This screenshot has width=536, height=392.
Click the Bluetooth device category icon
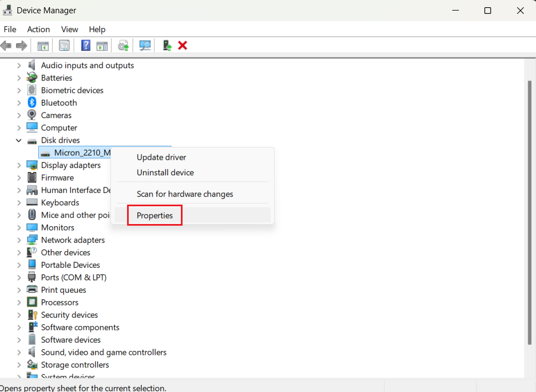tap(32, 103)
